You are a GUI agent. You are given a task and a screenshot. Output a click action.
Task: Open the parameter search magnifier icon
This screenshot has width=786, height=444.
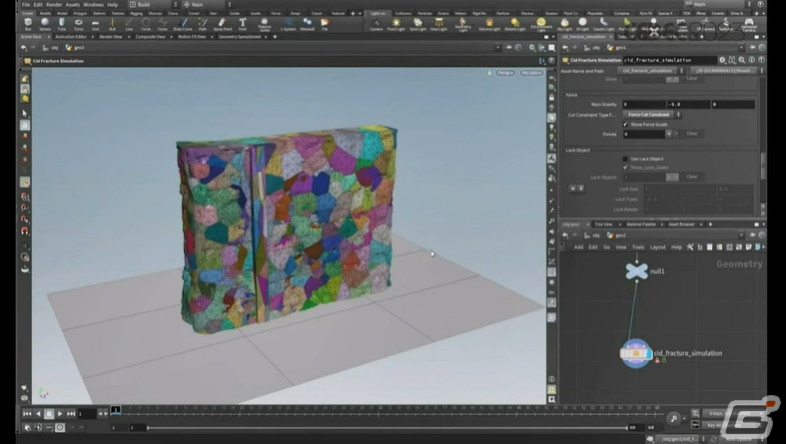[x=741, y=60]
